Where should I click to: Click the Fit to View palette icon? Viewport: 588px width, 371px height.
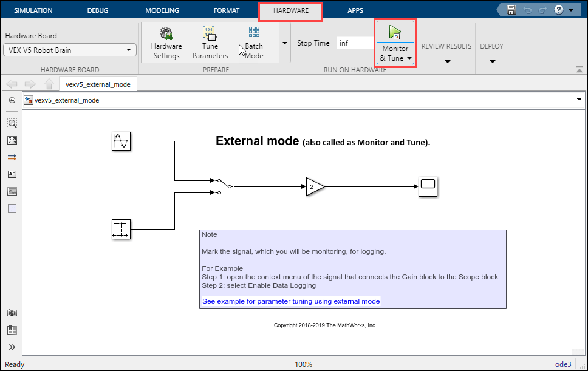point(12,140)
